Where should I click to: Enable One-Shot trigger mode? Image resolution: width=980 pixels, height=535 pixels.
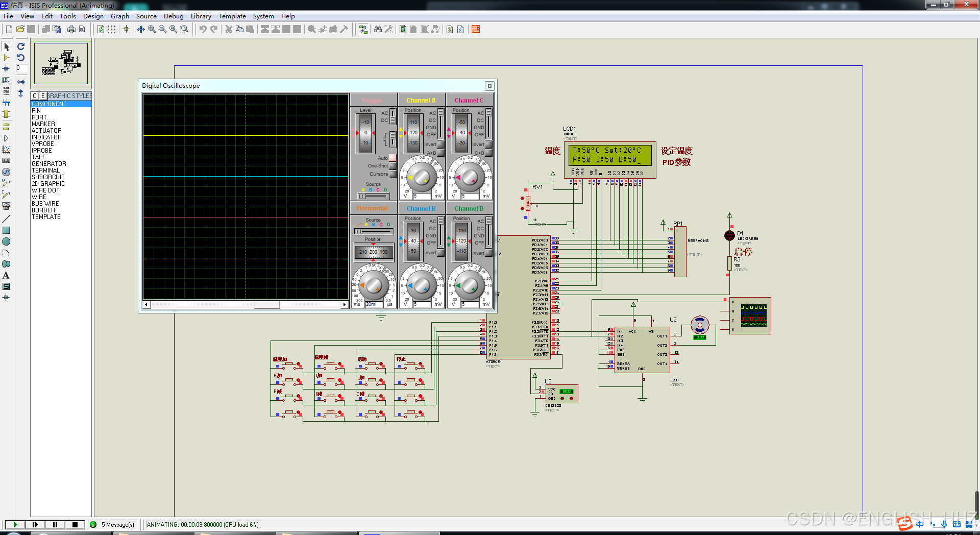pos(393,166)
